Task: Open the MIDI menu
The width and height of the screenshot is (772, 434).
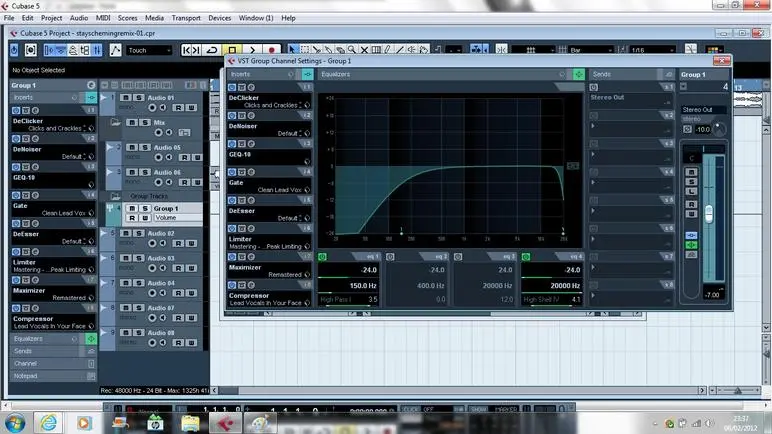Action: click(x=103, y=18)
